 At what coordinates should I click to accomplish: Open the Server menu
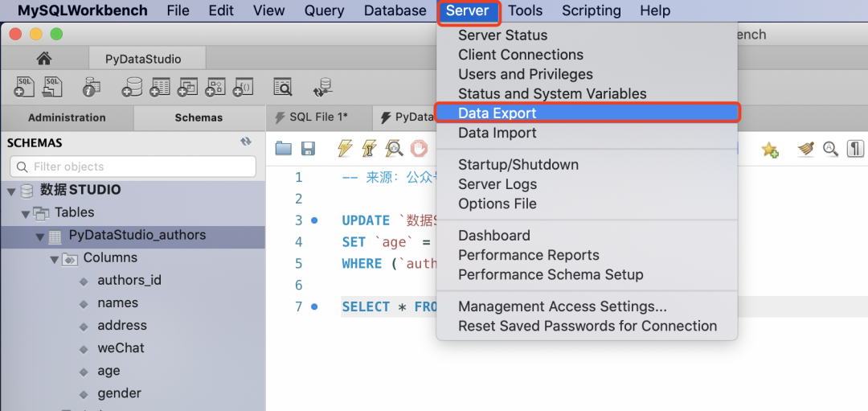(x=469, y=10)
